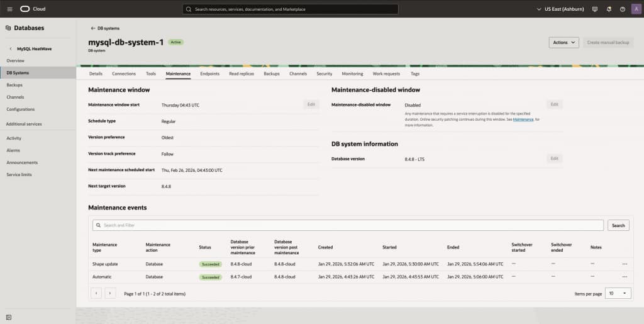644x324 pixels.
Task: Focus the global search resources field
Action: 291,9
